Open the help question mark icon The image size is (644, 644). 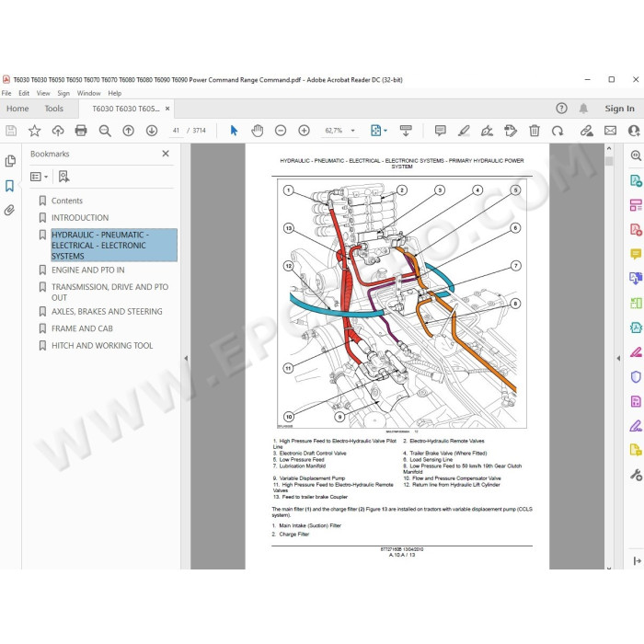pyautogui.click(x=561, y=109)
